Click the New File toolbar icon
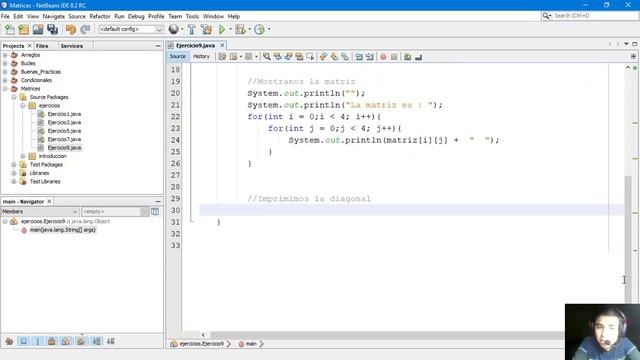640x360 pixels. (9, 29)
